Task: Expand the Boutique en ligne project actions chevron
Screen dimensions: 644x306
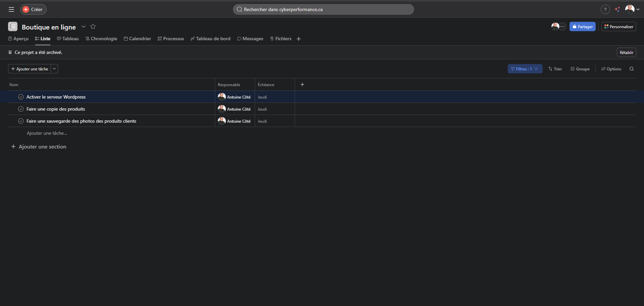Action: click(84, 26)
